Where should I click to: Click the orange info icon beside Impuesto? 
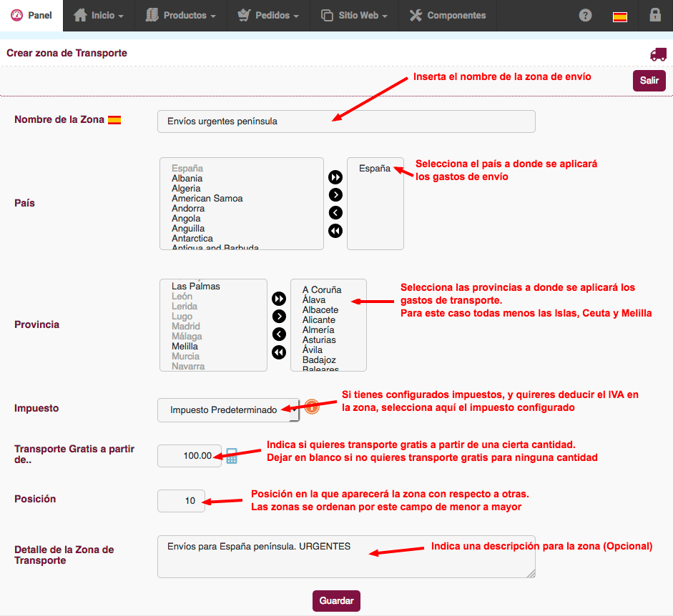[x=312, y=407]
